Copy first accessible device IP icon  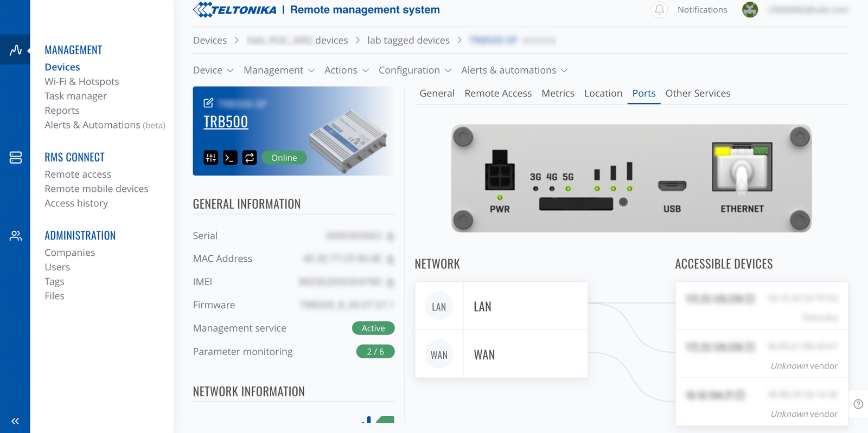pyautogui.click(x=750, y=298)
